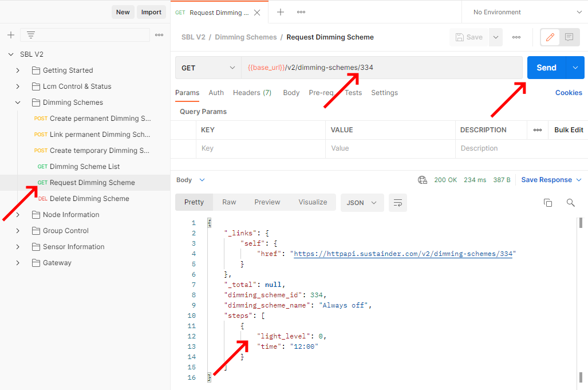Click the pencil edit mode icon
Image resolution: width=588 pixels, height=390 pixels.
[550, 37]
